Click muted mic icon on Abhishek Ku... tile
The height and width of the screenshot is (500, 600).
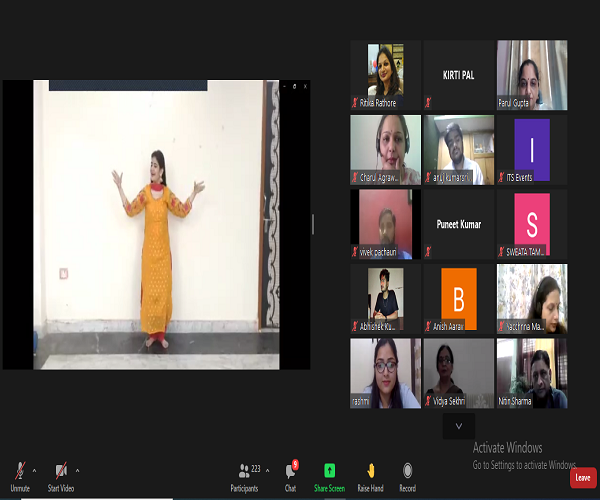[x=355, y=326]
